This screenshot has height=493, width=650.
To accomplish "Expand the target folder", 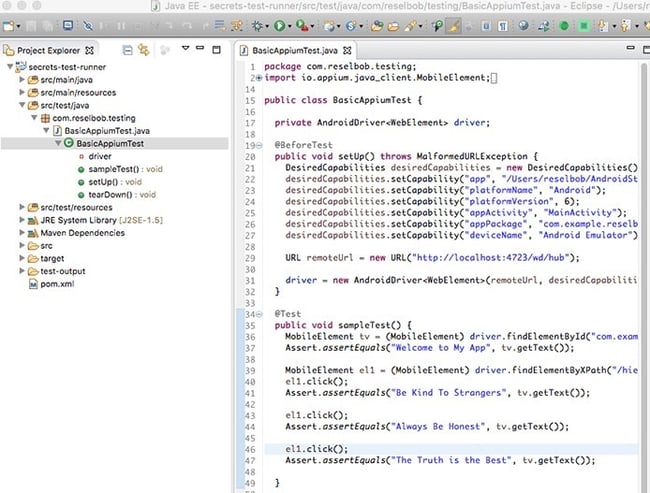I will click(x=22, y=258).
